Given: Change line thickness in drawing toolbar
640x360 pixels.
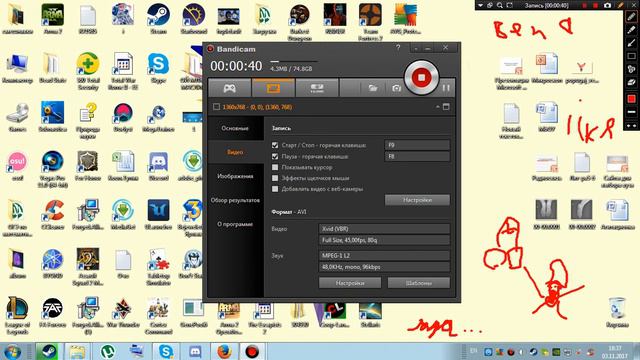Looking at the screenshot, I should click(x=631, y=112).
